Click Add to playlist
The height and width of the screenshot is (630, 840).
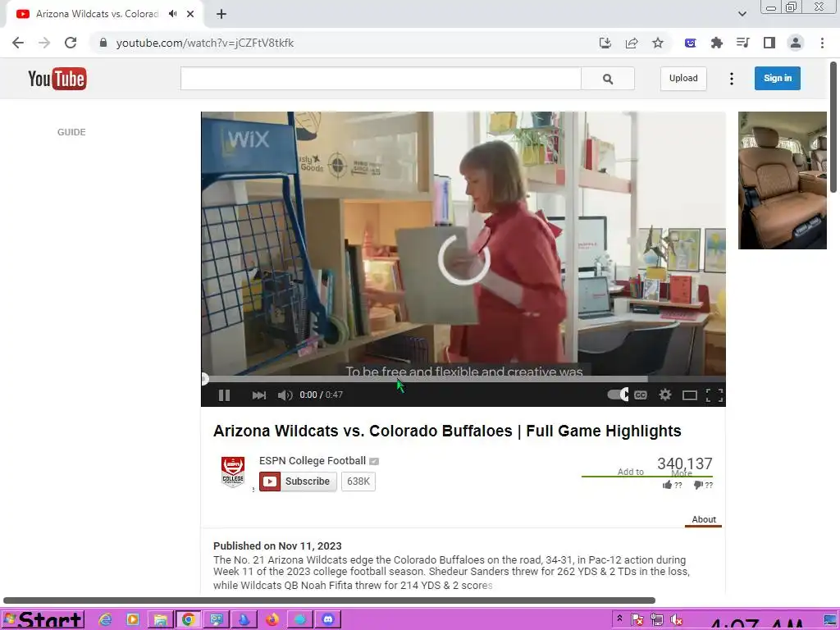coord(630,472)
